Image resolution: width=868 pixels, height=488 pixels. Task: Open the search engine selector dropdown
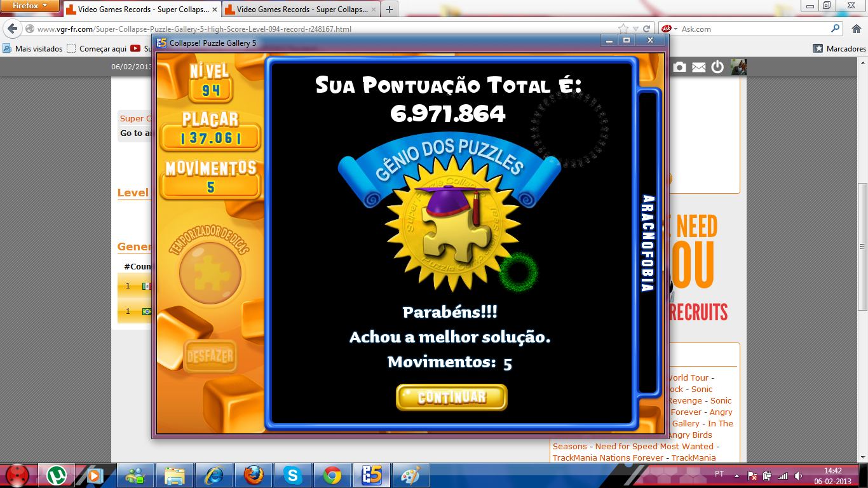point(669,29)
